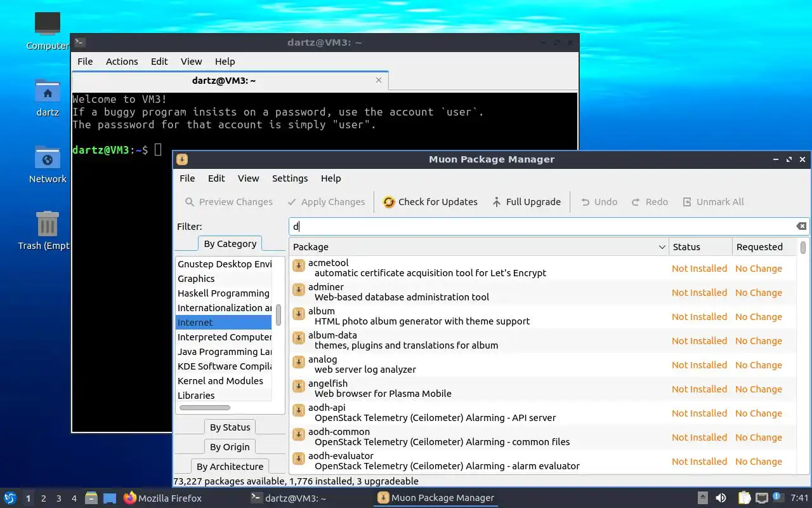Select the Libraries category
The width and height of the screenshot is (812, 508).
pyautogui.click(x=223, y=396)
